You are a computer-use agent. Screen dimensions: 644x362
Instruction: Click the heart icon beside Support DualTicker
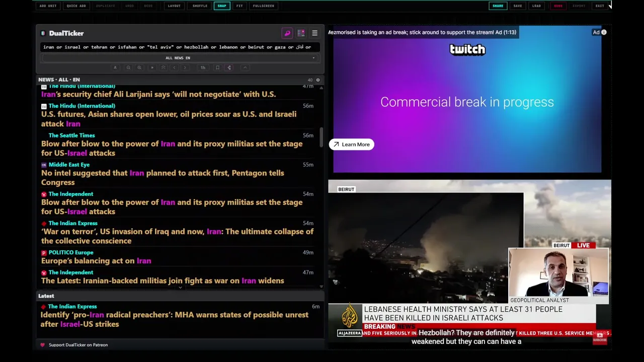(x=42, y=345)
